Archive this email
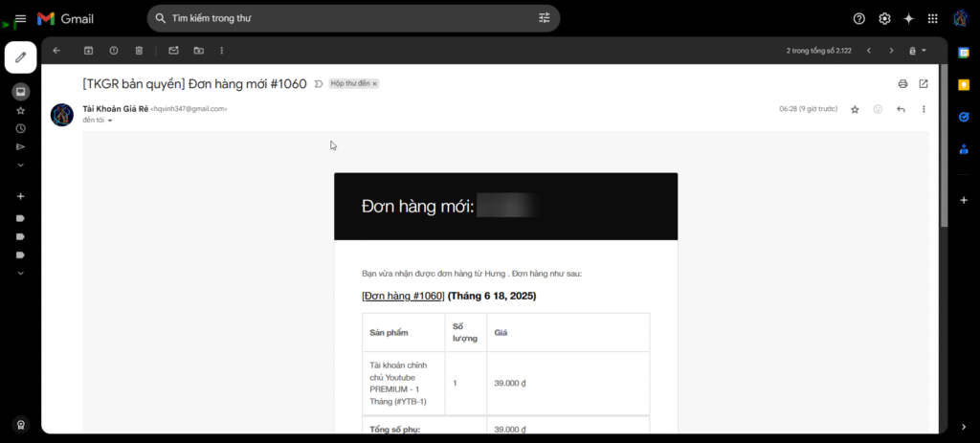 click(89, 51)
